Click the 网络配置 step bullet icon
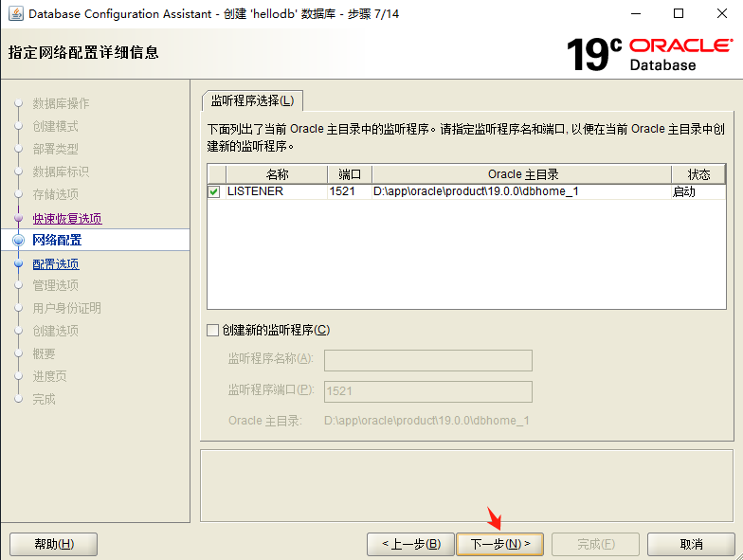 click(x=19, y=241)
